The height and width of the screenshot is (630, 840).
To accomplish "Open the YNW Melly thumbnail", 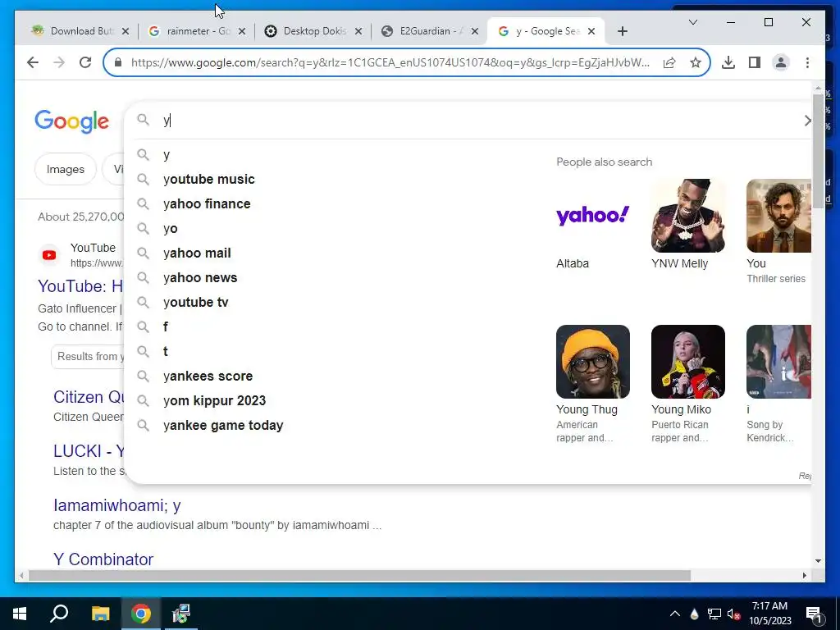I will click(x=688, y=216).
